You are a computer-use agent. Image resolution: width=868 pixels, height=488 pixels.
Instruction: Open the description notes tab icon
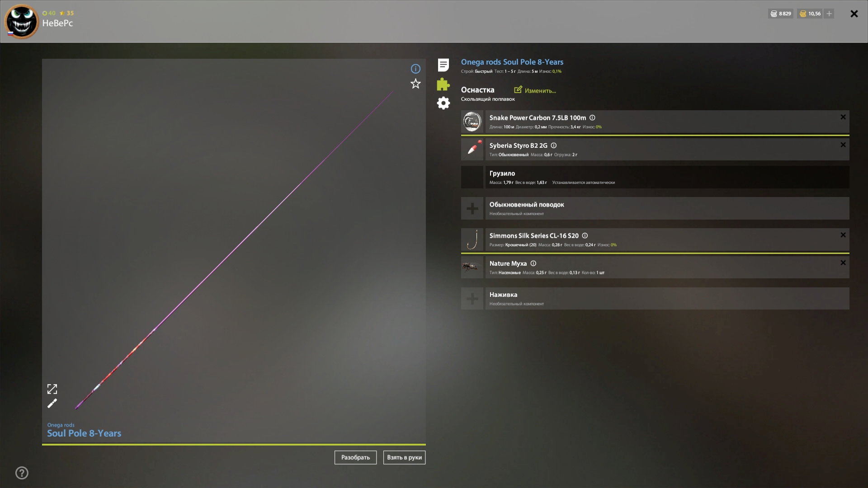pos(443,65)
